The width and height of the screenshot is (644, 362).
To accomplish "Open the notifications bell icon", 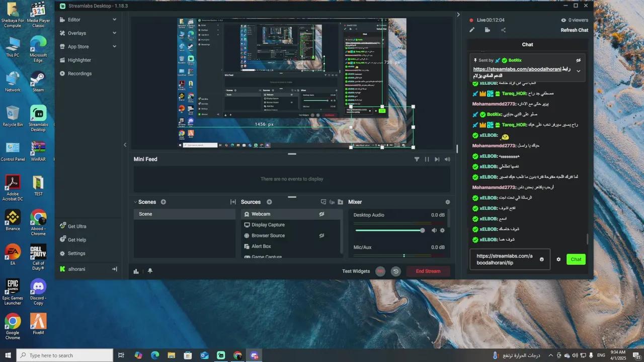I will point(150,271).
